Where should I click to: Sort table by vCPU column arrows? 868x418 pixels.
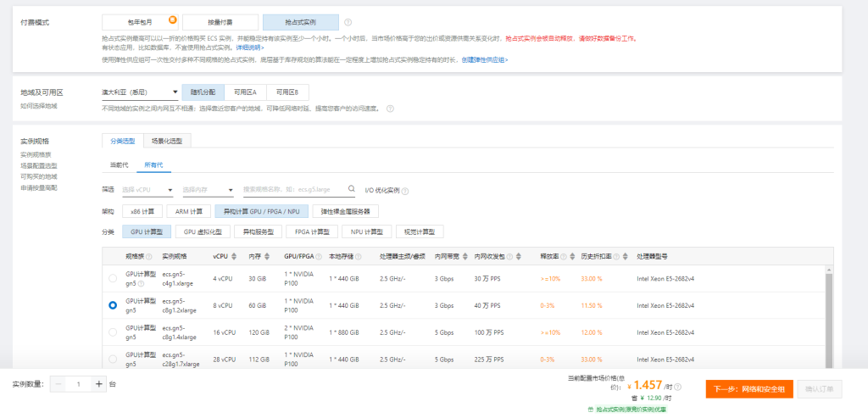(232, 256)
